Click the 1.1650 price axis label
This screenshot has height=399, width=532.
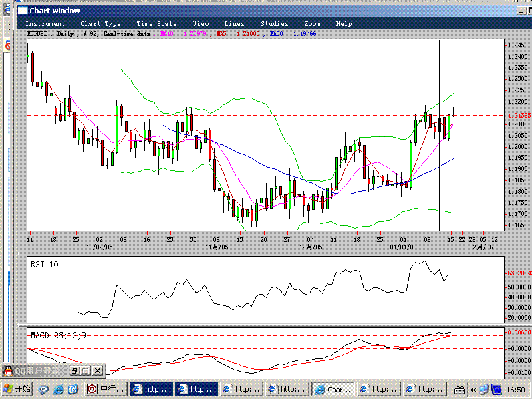518,225
